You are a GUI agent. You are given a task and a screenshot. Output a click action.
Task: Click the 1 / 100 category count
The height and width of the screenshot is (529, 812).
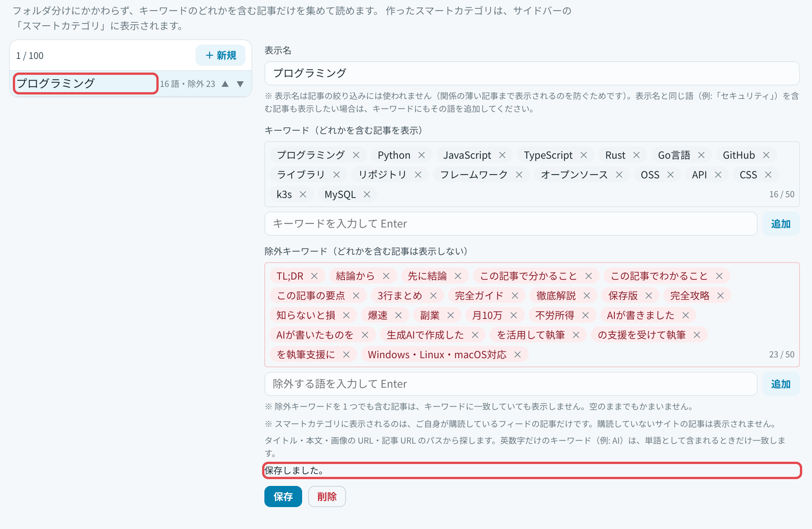coord(30,56)
